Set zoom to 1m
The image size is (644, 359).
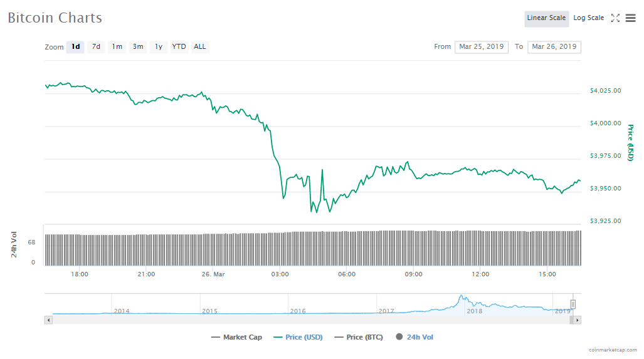pyautogui.click(x=117, y=47)
